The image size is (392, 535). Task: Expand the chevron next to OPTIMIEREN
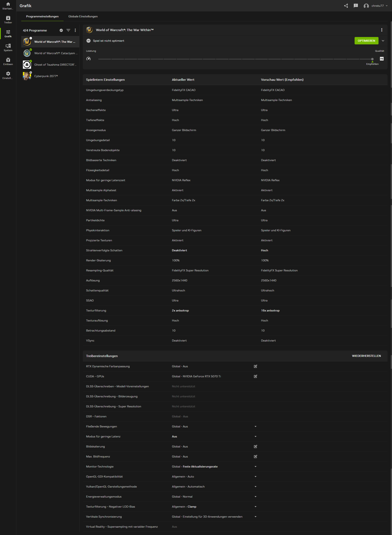click(383, 41)
